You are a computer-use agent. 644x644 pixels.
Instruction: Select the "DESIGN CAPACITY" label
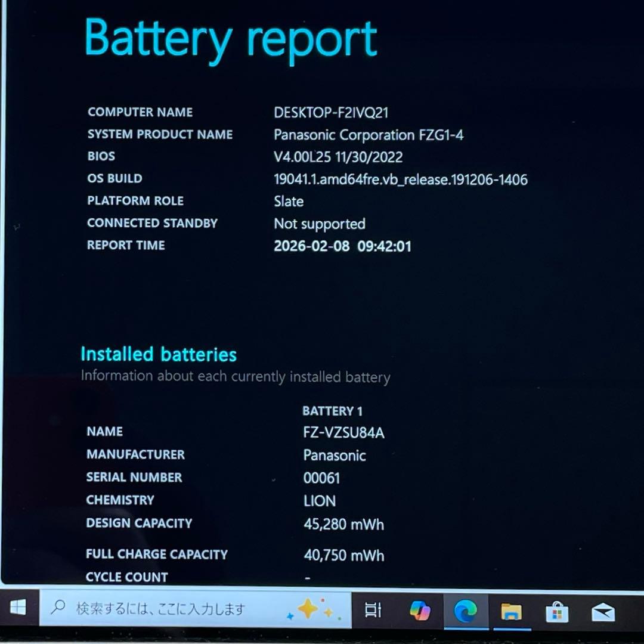[139, 523]
